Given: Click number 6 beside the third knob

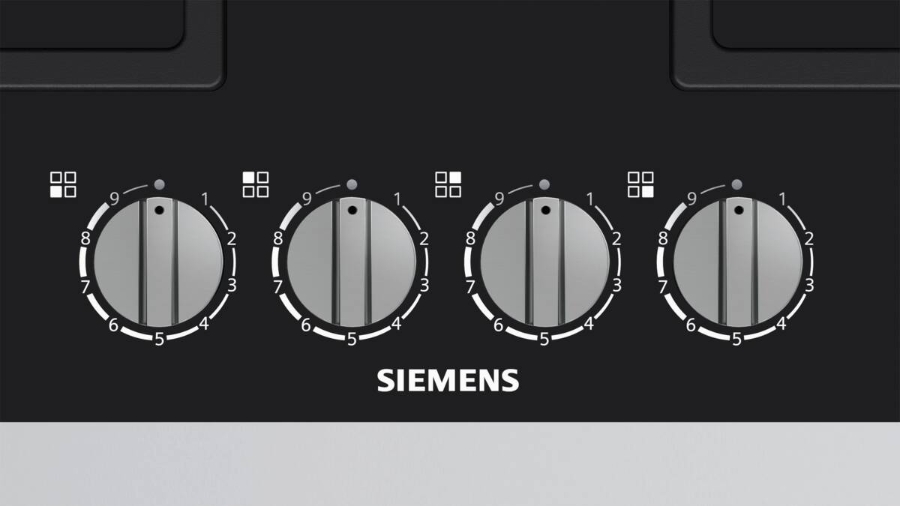Looking at the screenshot, I should point(498,325).
